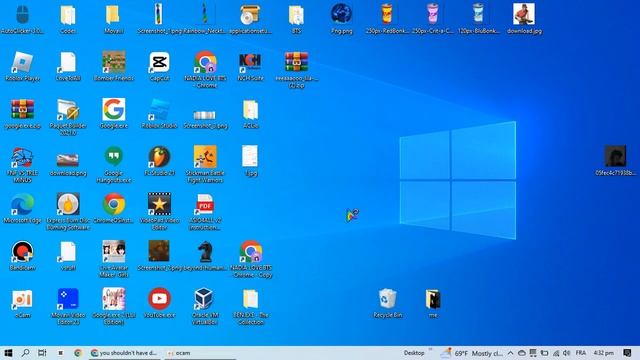Launch FL Studio from desktop
This screenshot has width=640, height=360.
pyautogui.click(x=159, y=161)
